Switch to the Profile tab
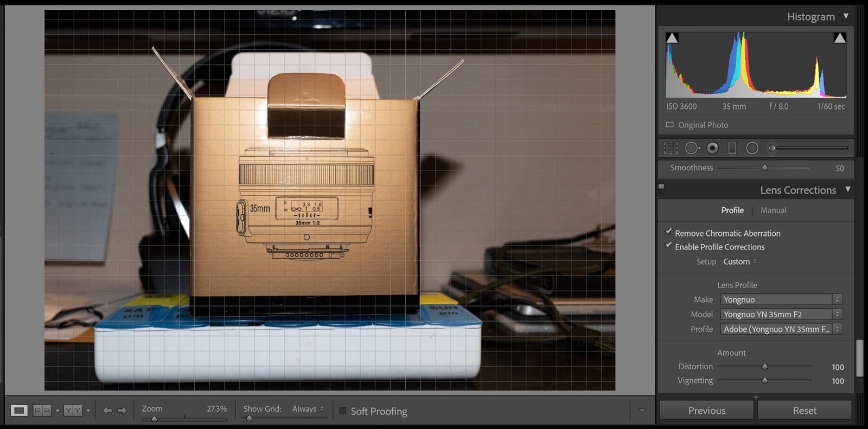Viewport: 868px width, 429px height. pos(732,210)
